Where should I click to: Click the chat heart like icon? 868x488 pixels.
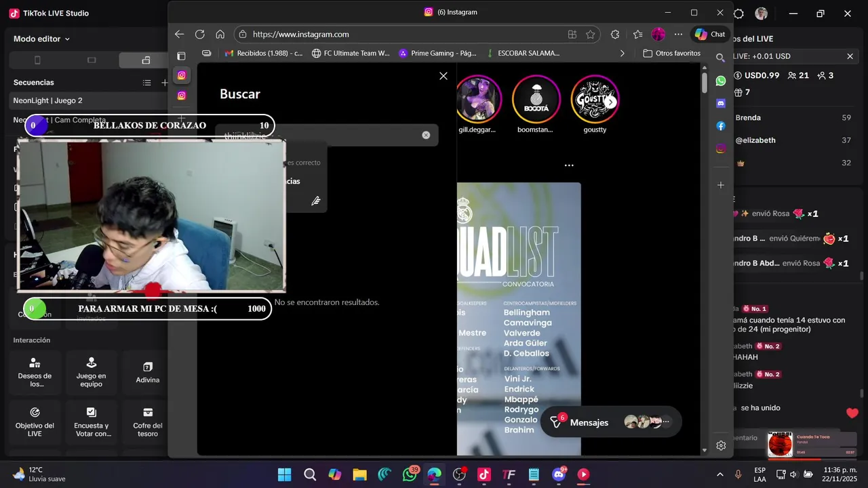point(852,413)
